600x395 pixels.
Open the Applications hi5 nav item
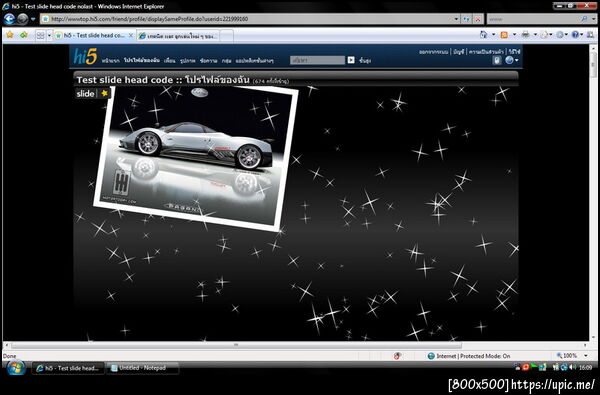pos(254,60)
